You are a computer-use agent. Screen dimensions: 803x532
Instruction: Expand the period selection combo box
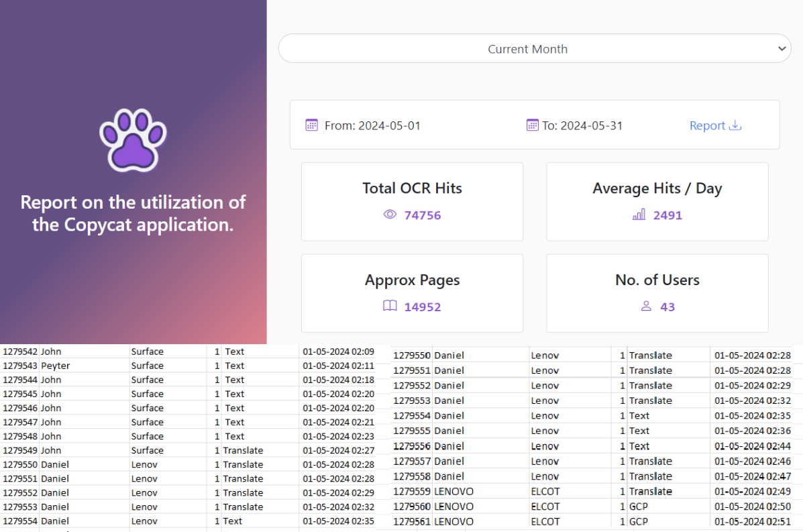coord(527,48)
